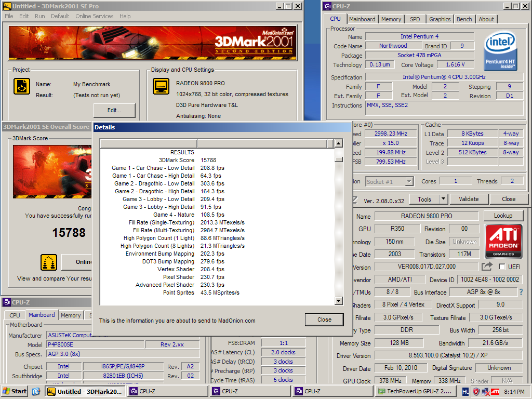Click the Edit... button in Project section
Viewport: 532px width, 399px height.
tap(114, 110)
